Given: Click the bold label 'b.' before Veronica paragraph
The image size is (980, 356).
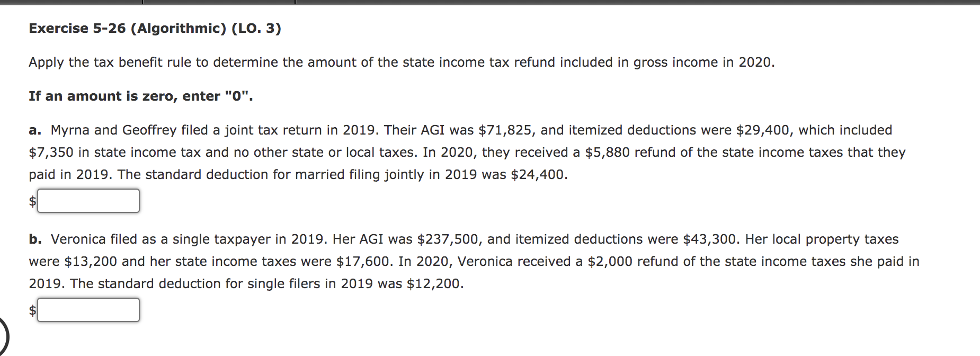Looking at the screenshot, I should click(x=34, y=239).
